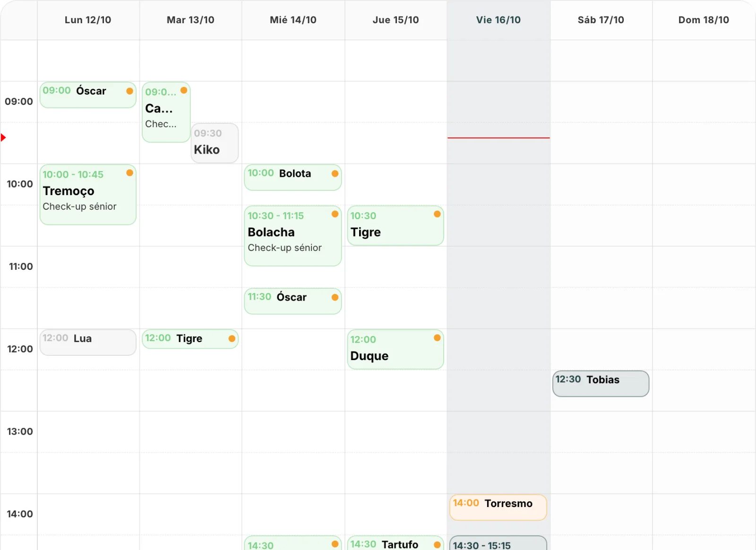
Task: Select the grey Lua 12:00 appointment
Action: 88,342
